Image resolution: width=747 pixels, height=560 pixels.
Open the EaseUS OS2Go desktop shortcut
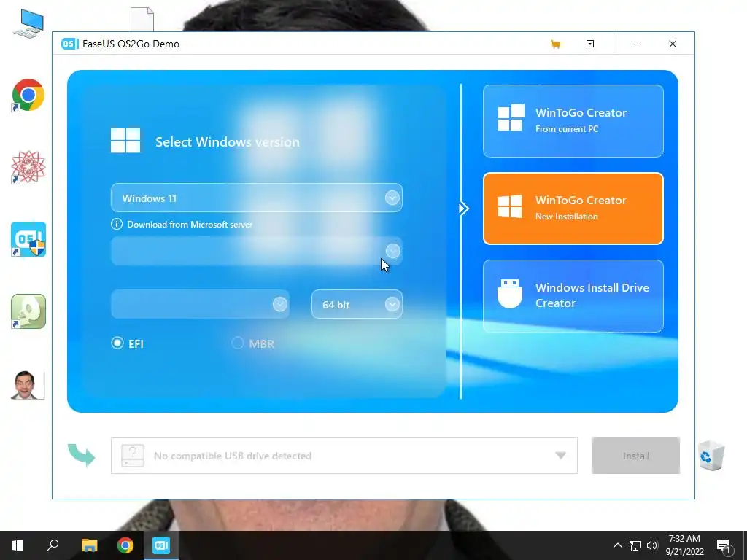point(28,239)
